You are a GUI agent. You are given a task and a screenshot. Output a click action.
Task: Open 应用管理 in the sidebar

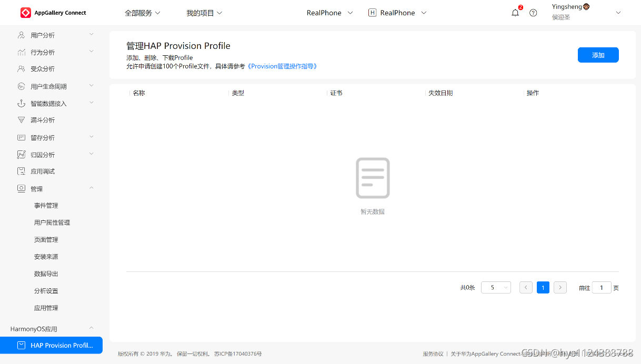coord(46,308)
